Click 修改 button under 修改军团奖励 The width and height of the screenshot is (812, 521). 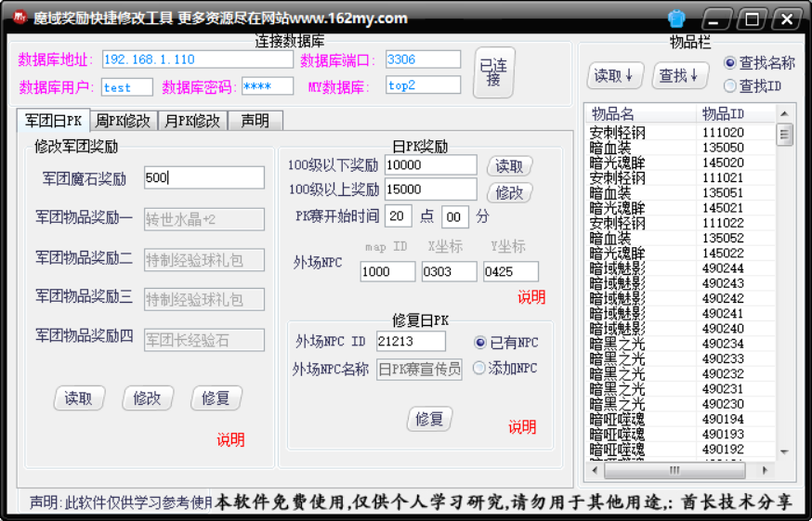(147, 398)
